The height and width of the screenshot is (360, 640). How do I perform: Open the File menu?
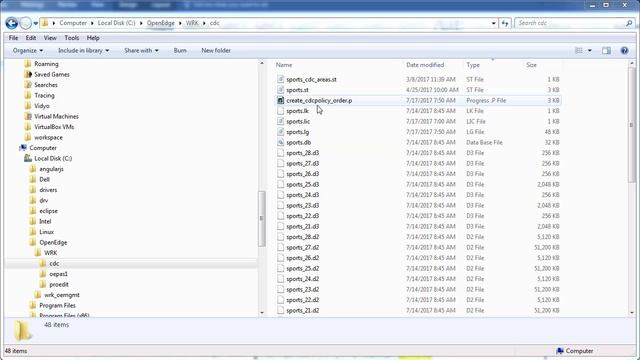[x=13, y=38]
